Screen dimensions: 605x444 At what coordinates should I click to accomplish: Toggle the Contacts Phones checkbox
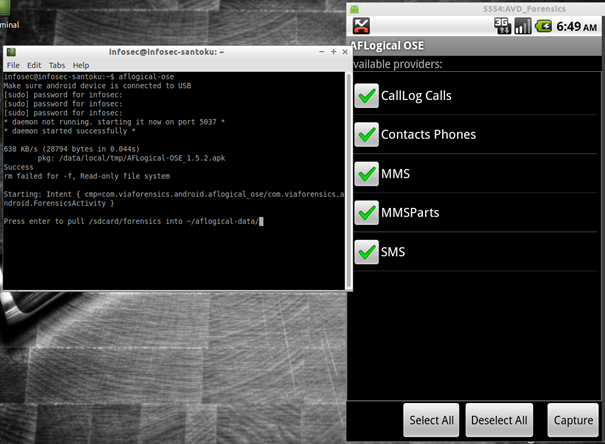366,135
